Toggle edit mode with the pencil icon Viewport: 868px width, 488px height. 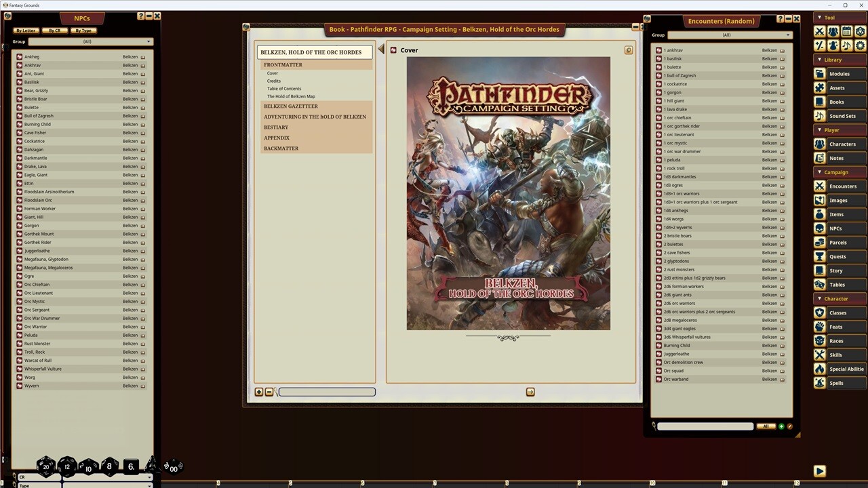pos(791,426)
